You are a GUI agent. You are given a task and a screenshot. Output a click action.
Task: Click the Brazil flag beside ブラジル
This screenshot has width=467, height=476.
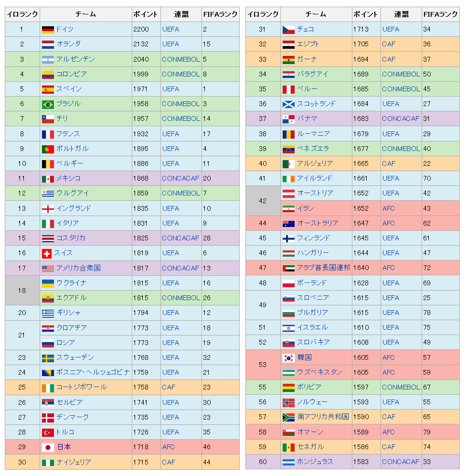48,104
